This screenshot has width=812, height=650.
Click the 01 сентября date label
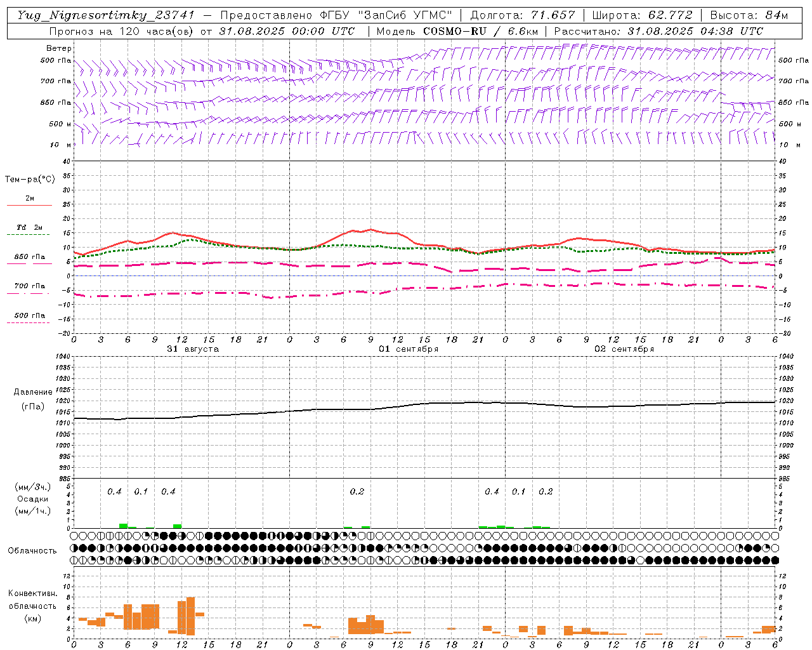click(409, 349)
